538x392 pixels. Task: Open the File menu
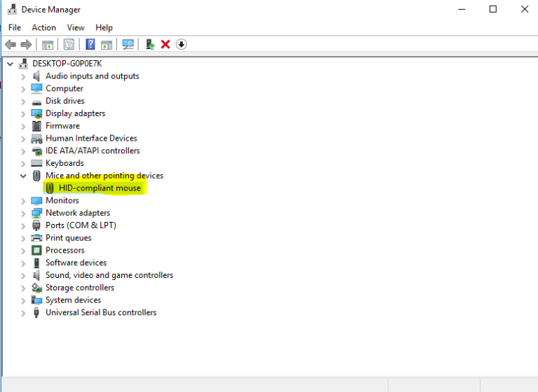(x=15, y=27)
